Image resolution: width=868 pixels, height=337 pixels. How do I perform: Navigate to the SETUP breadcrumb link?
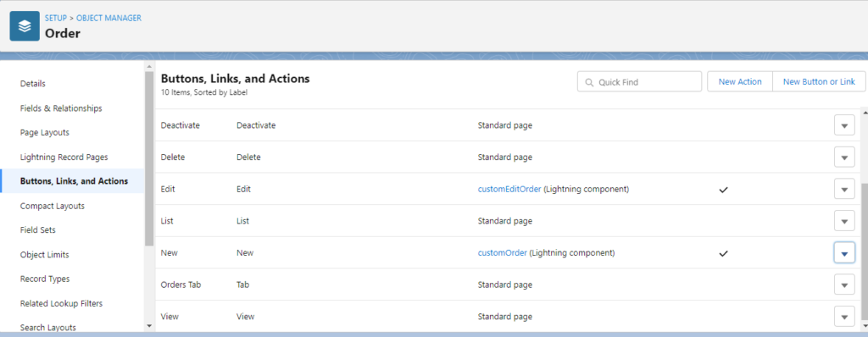pos(56,18)
